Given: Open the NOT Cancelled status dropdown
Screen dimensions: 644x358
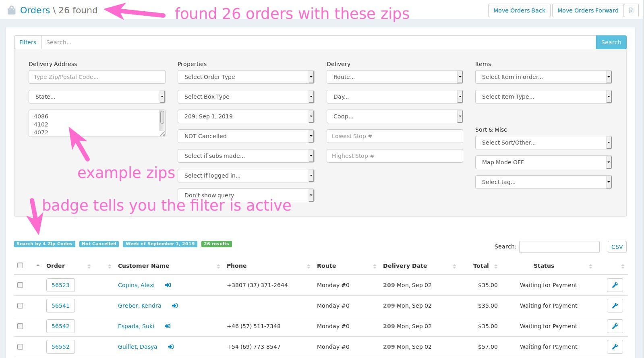Looking at the screenshot, I should pyautogui.click(x=246, y=136).
